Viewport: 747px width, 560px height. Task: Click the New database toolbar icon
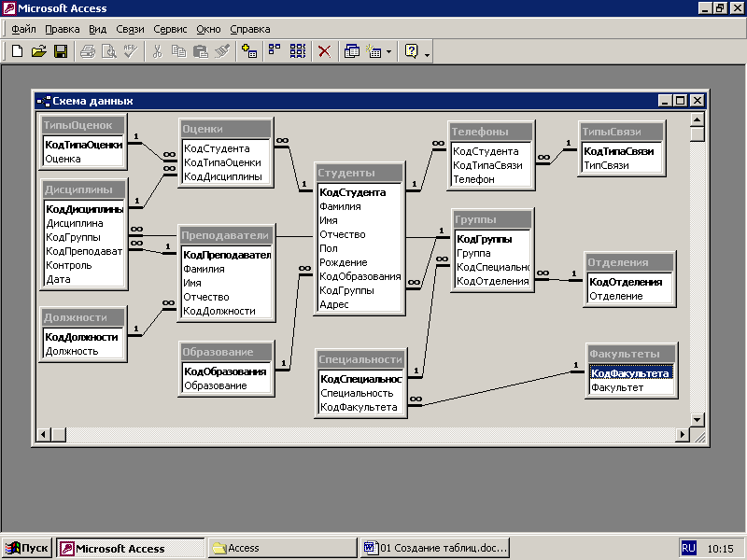tap(17, 51)
